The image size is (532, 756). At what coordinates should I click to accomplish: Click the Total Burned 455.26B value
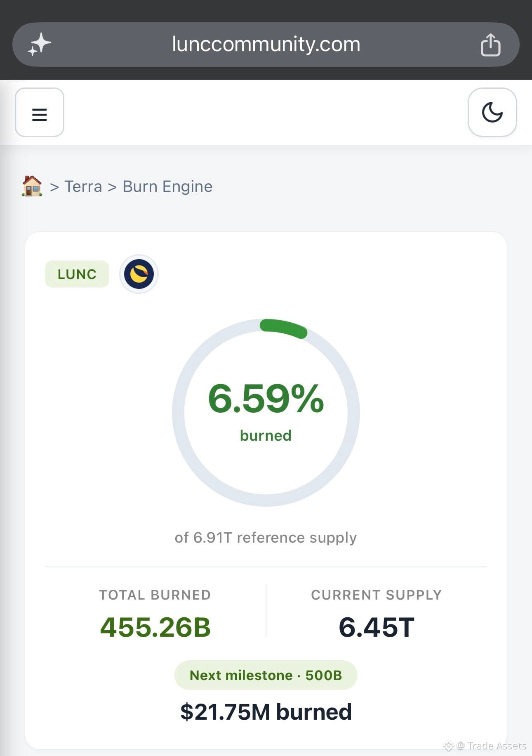click(155, 627)
